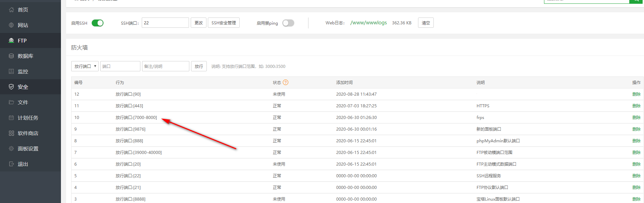The width and height of the screenshot is (644, 203).
Task: Delete the HTTPS port [443] rule
Action: [636, 106]
